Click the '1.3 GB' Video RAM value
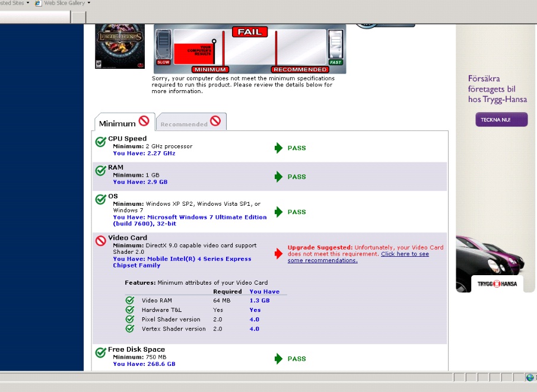The width and height of the screenshot is (537, 392). 259,301
